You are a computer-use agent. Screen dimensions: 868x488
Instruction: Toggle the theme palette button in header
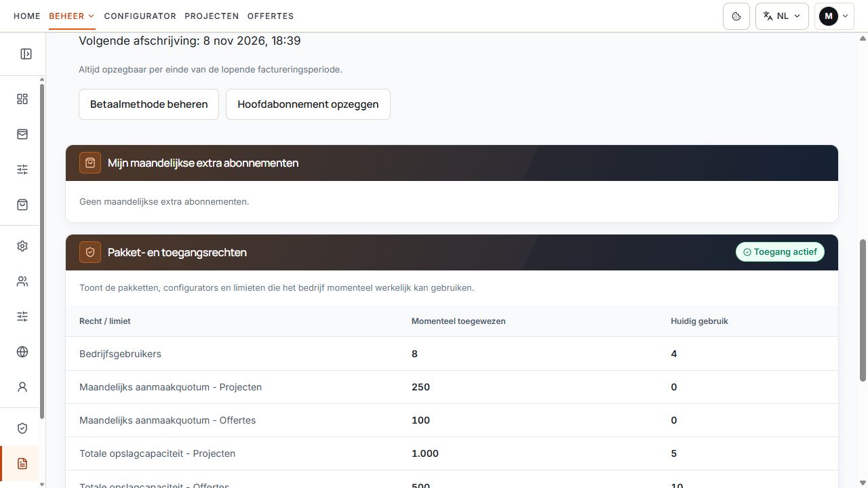[736, 16]
